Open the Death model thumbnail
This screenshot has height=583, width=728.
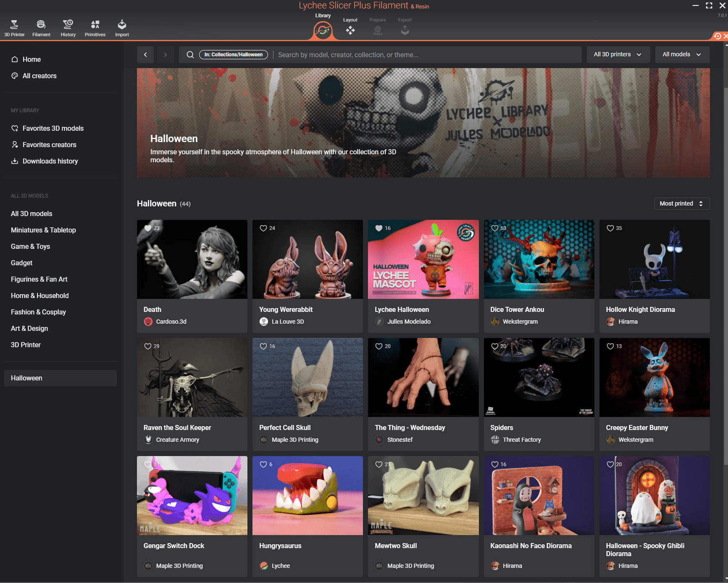point(192,259)
